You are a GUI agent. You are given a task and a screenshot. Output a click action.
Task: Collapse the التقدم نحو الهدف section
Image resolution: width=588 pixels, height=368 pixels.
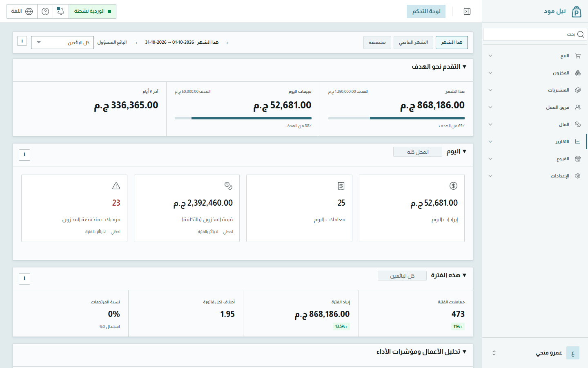[464, 67]
